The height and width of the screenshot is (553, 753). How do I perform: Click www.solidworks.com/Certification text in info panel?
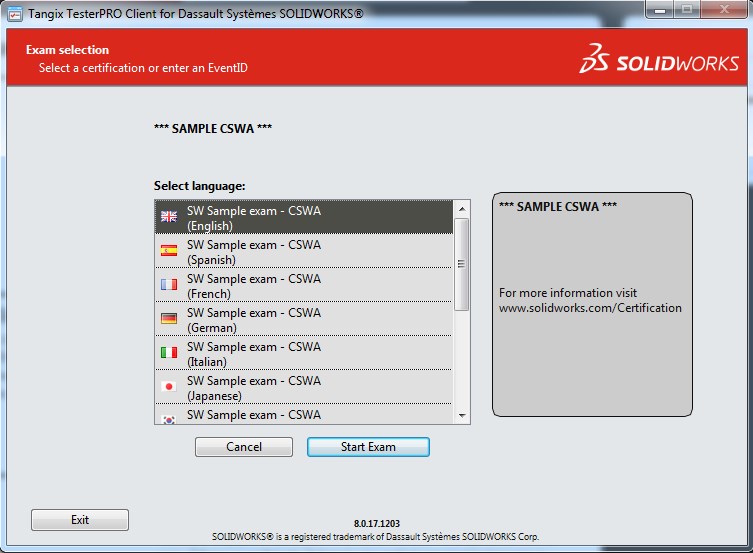[x=590, y=308]
